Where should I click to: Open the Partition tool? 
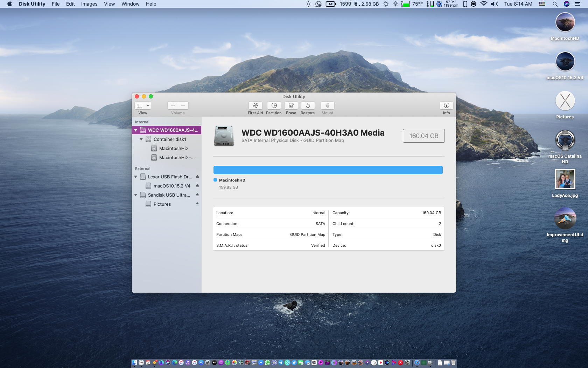click(x=274, y=105)
